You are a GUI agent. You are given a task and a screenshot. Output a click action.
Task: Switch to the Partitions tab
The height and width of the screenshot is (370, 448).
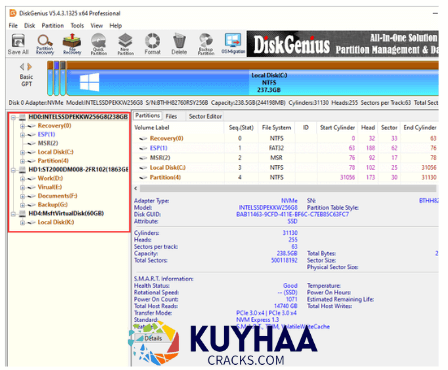click(148, 116)
